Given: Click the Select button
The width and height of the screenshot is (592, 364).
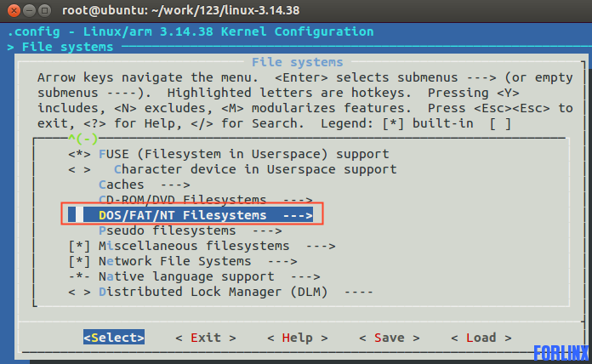Looking at the screenshot, I should point(114,338).
